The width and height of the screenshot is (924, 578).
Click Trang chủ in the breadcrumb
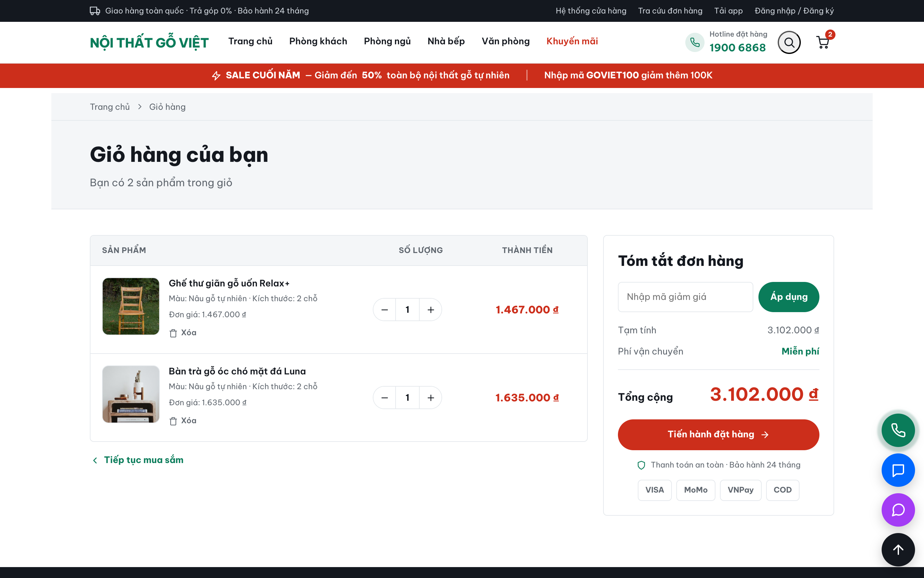click(110, 107)
